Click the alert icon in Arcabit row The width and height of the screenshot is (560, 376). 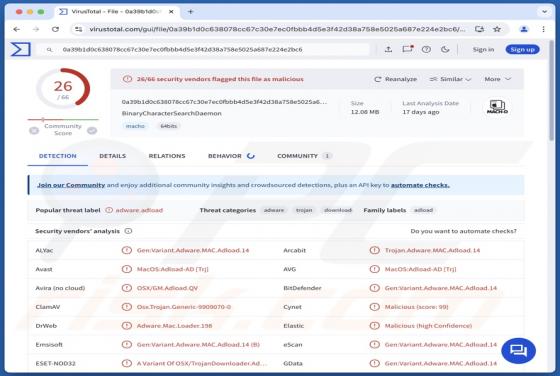(x=374, y=250)
